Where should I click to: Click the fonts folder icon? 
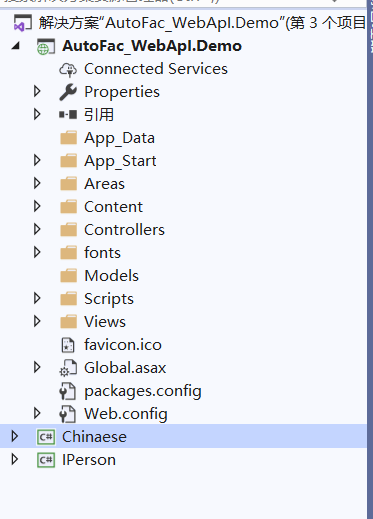coord(69,253)
